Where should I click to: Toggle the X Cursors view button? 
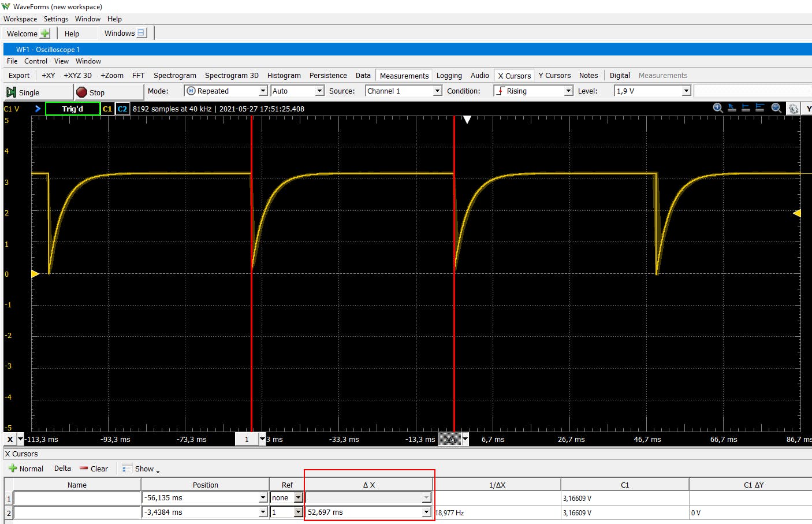point(514,76)
